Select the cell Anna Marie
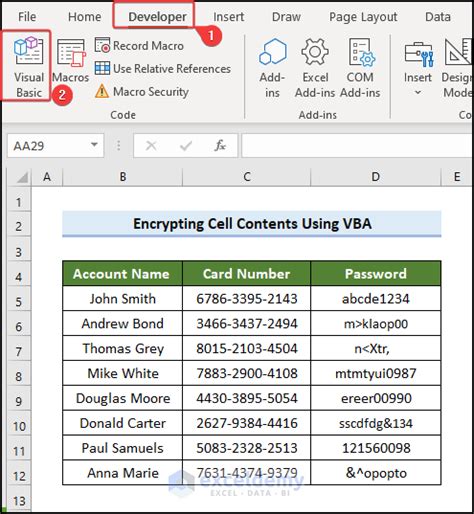Screen dimensions: 474x514 click(122, 473)
